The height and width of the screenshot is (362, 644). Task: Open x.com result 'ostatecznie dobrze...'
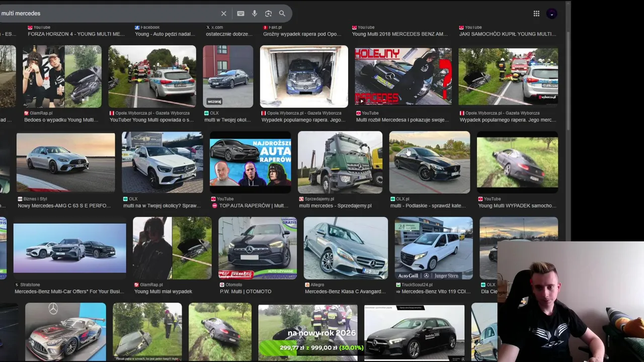[x=229, y=34]
